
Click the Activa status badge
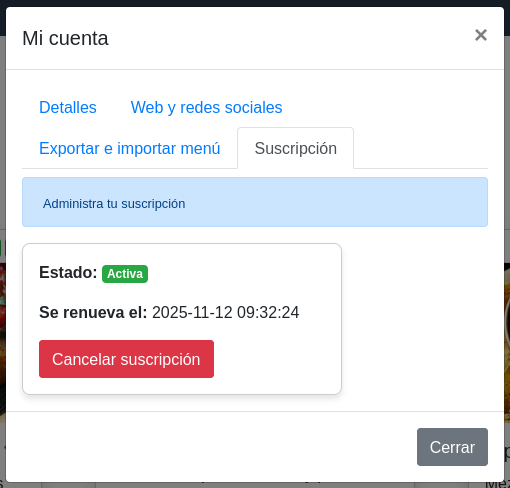(125, 274)
